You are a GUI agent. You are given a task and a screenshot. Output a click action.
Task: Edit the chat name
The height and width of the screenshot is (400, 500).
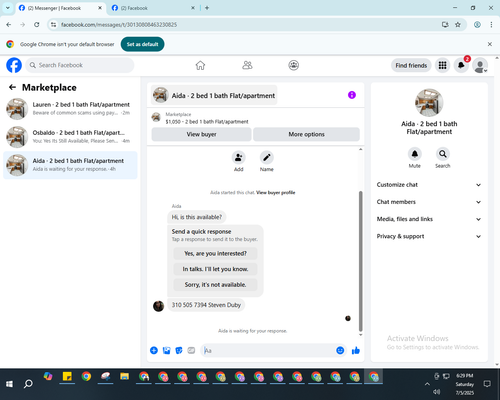click(x=267, y=158)
